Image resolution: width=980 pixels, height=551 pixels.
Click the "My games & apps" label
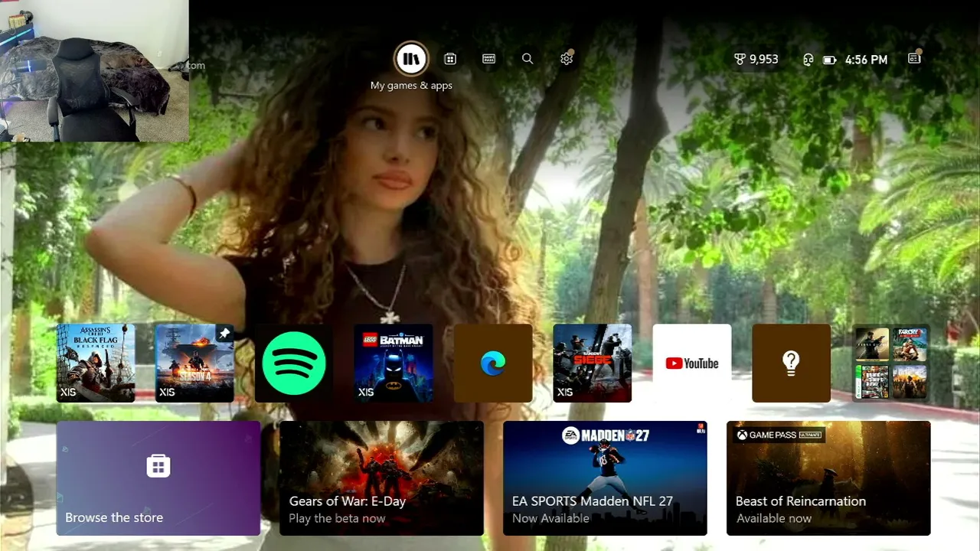click(x=411, y=86)
